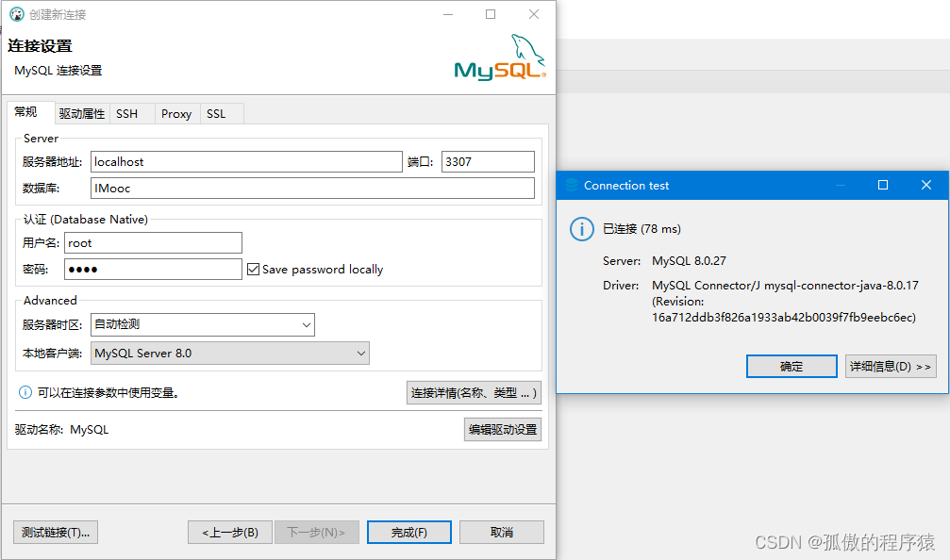Click the 端口 field containing 3307
950x560 pixels.
click(489, 161)
